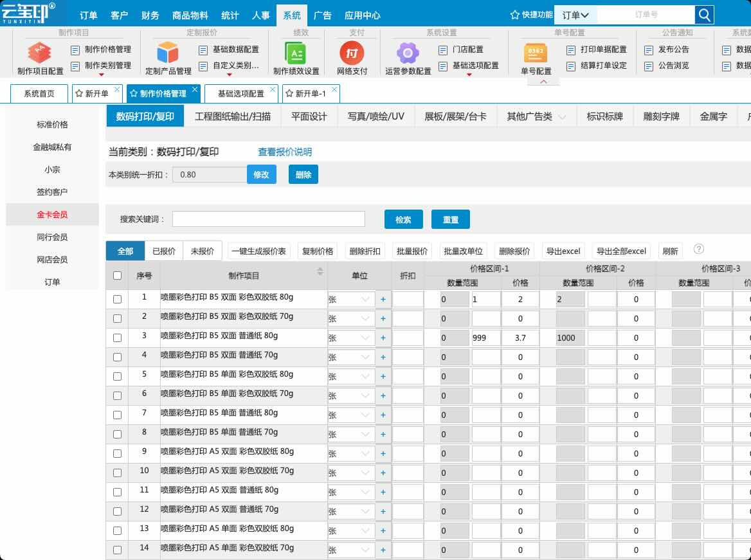Open unit dropdown in row 2
Screen dimensions: 751x560
(351, 318)
